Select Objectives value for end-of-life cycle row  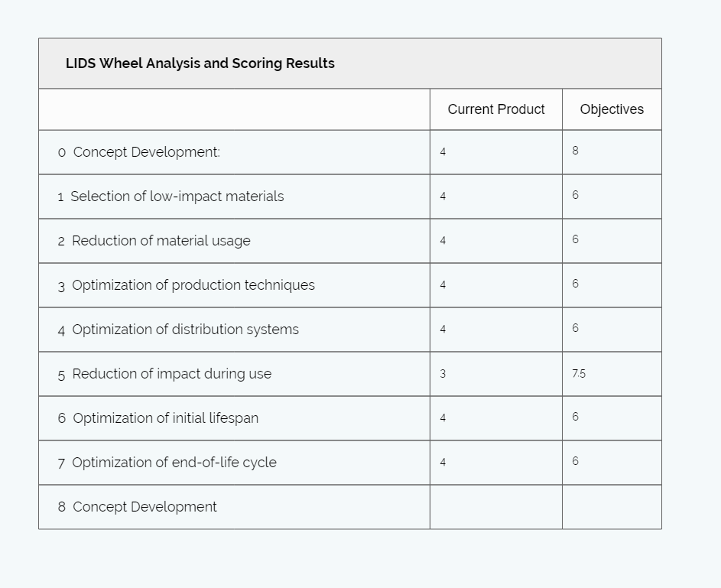(575, 461)
